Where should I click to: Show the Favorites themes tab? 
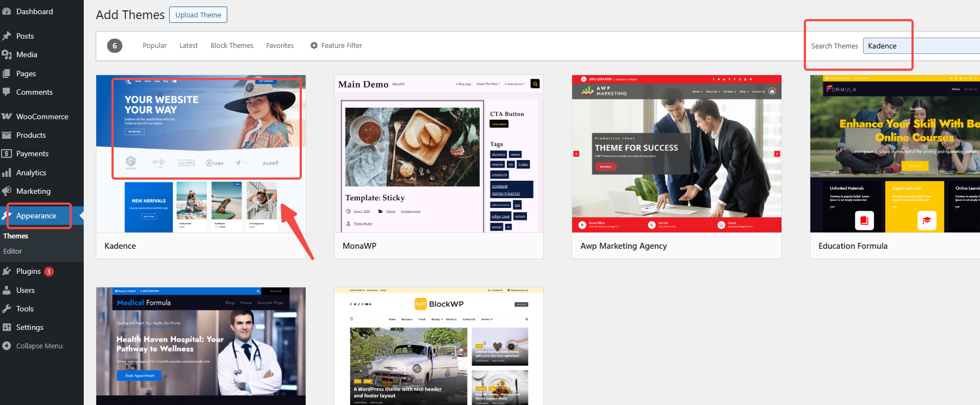(x=280, y=46)
